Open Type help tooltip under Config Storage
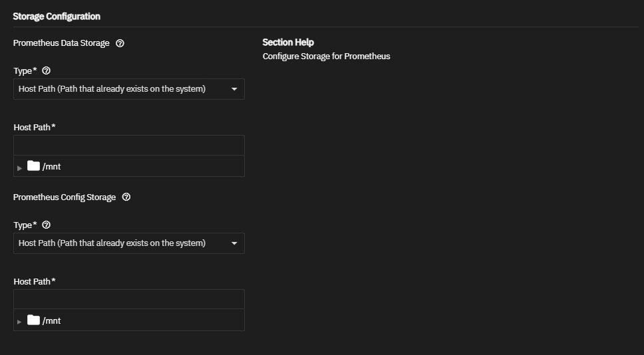The width and height of the screenshot is (644, 355). (x=46, y=225)
